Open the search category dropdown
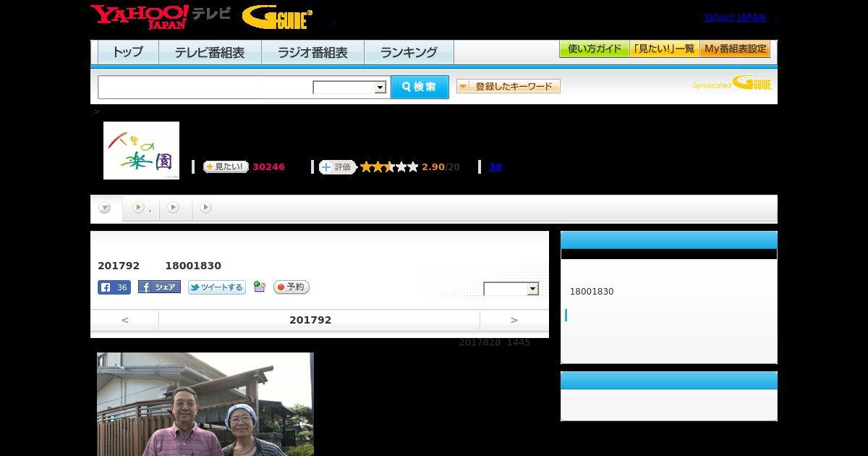The image size is (868, 456). point(349,88)
